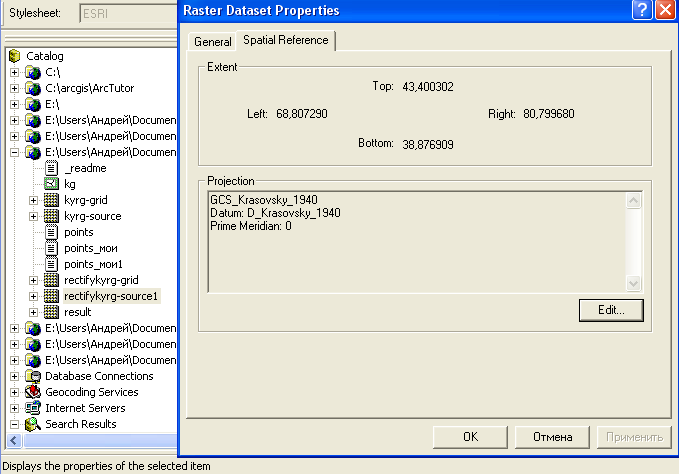Click the kyrg-grid raster icon
679x474 pixels.
[52, 200]
